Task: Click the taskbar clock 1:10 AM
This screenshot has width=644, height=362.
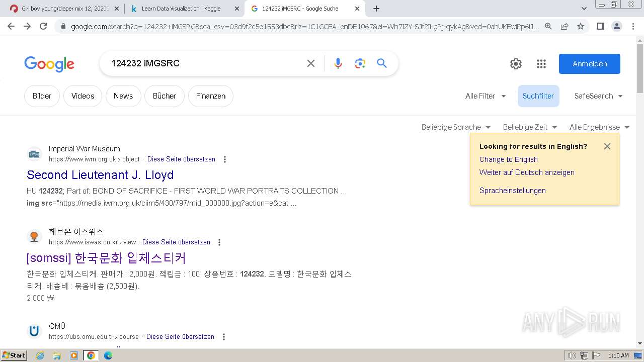Action: (618, 355)
